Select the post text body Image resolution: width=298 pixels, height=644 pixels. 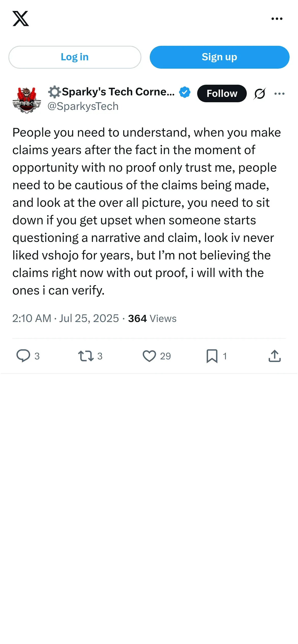pyautogui.click(x=147, y=211)
